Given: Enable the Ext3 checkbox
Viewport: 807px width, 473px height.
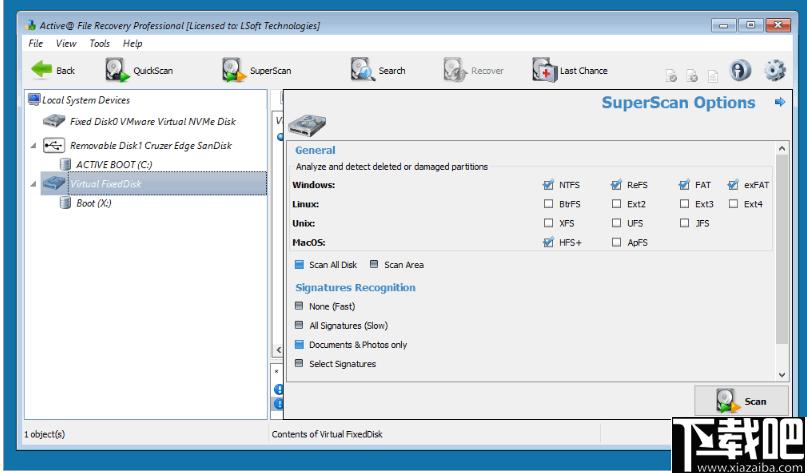Looking at the screenshot, I should [684, 204].
